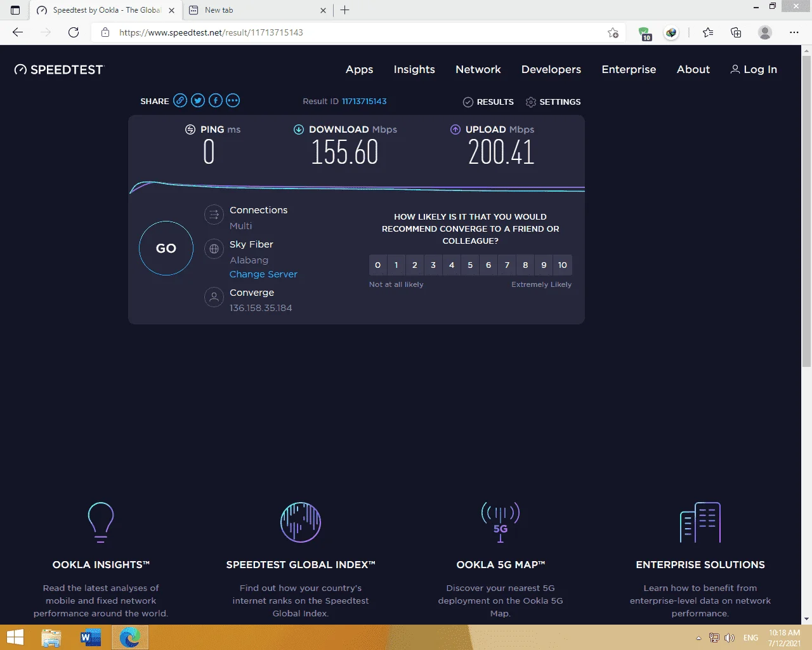
Task: View site information lock icon
Action: click(105, 32)
